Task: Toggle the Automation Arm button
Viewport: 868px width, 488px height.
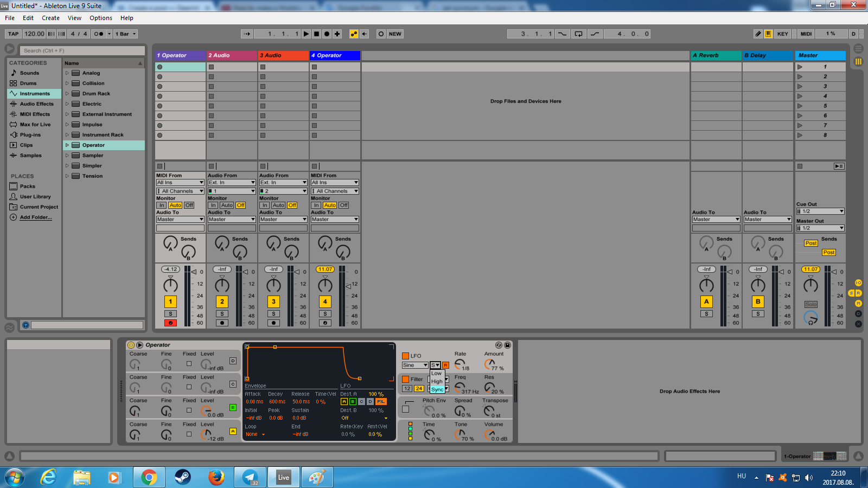Action: coord(354,34)
